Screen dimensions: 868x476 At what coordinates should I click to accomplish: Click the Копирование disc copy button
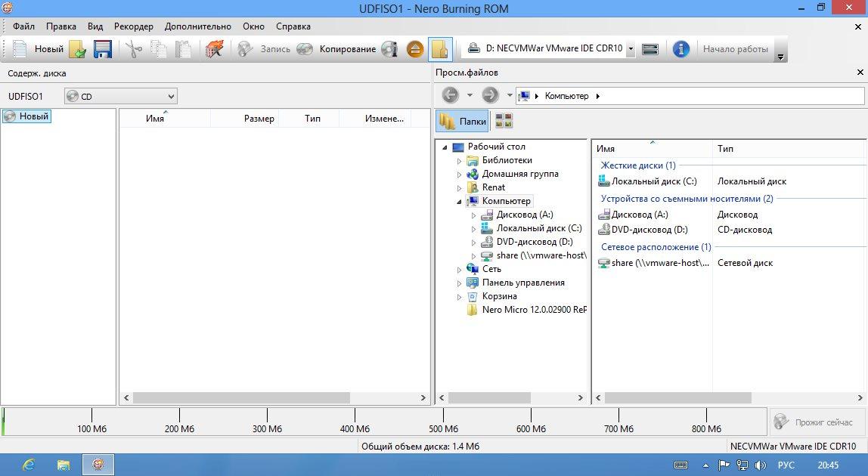coord(336,48)
